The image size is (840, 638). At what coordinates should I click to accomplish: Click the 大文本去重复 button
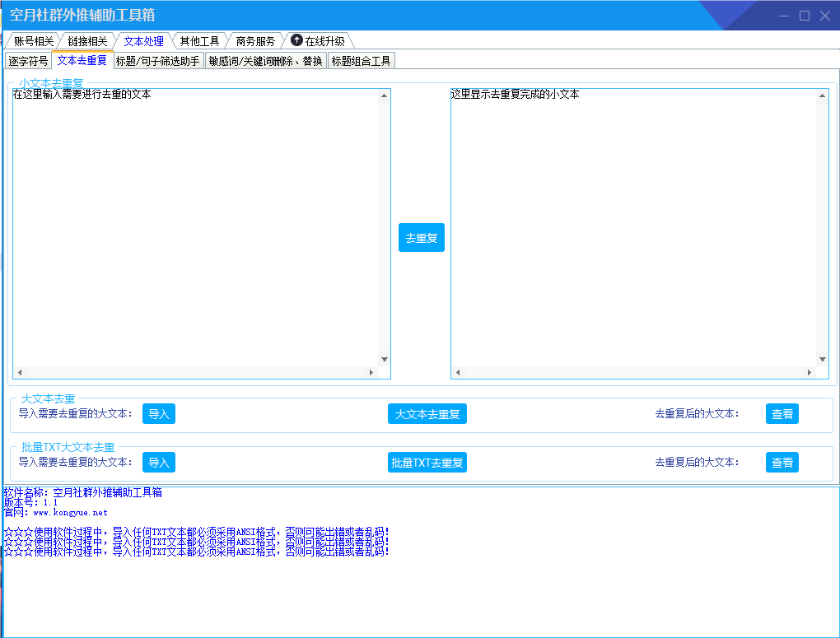pos(427,414)
